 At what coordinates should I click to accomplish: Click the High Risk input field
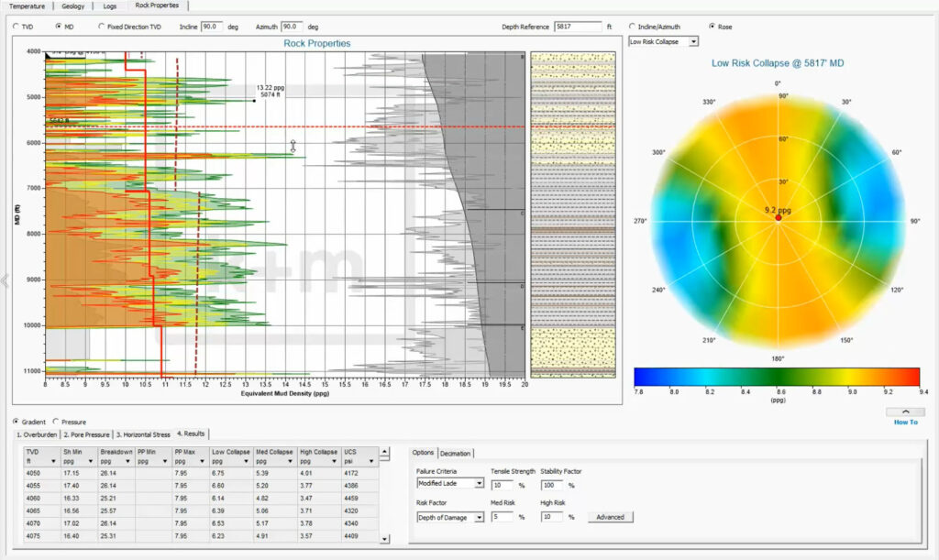(551, 517)
